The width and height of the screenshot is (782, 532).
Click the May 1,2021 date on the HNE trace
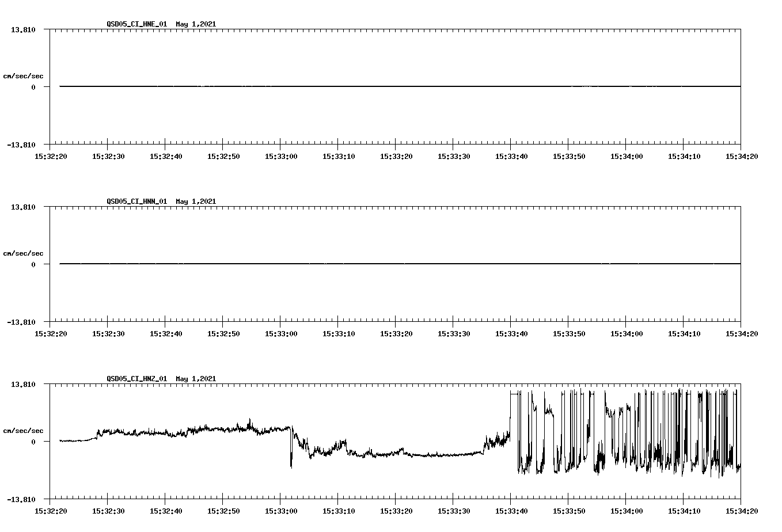tap(196, 24)
